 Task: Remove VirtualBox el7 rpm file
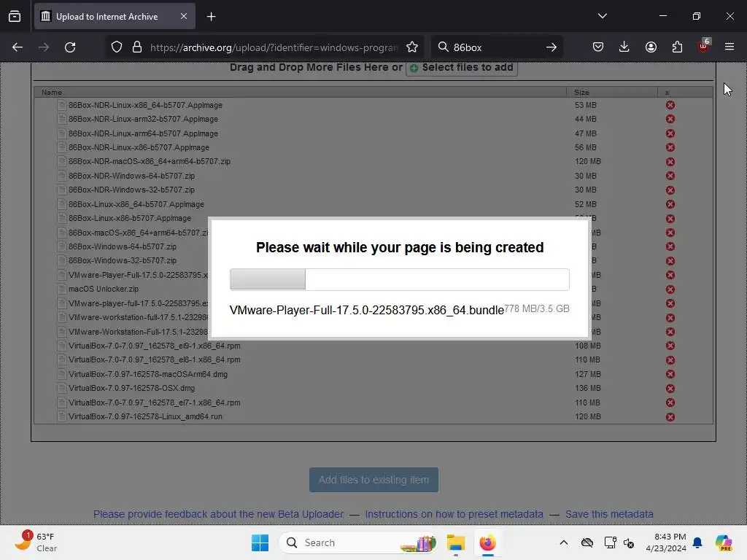click(x=670, y=402)
